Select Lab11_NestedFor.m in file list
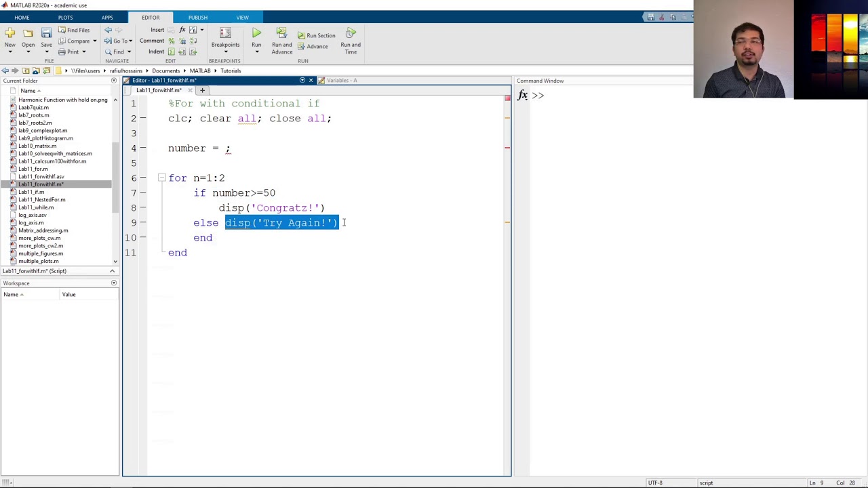Viewport: 868px width, 488px height. (41, 199)
